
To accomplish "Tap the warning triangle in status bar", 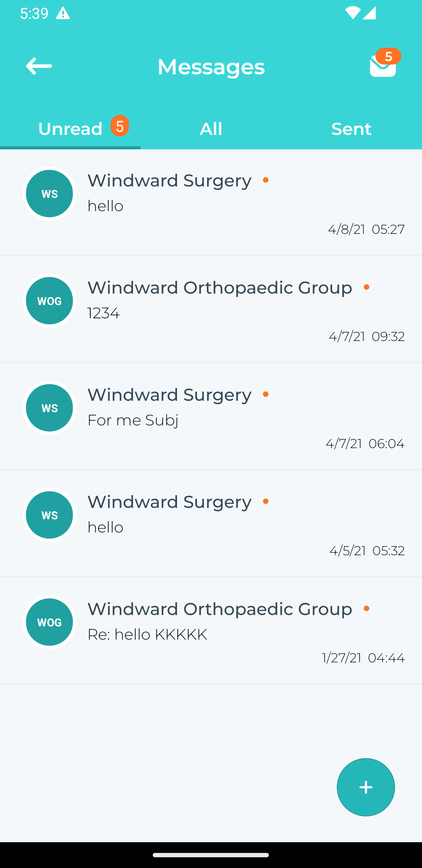I will coord(63,14).
